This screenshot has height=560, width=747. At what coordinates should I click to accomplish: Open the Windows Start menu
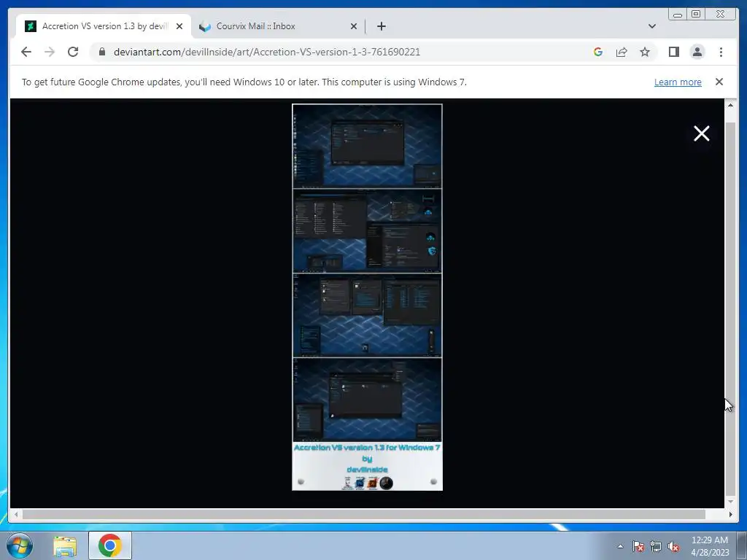[x=20, y=545]
